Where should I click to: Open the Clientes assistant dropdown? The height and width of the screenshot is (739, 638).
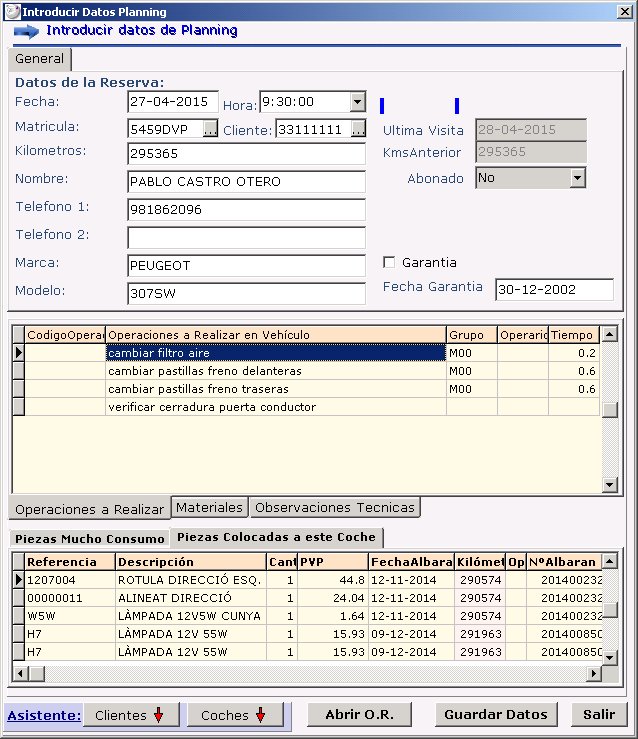(x=131, y=715)
